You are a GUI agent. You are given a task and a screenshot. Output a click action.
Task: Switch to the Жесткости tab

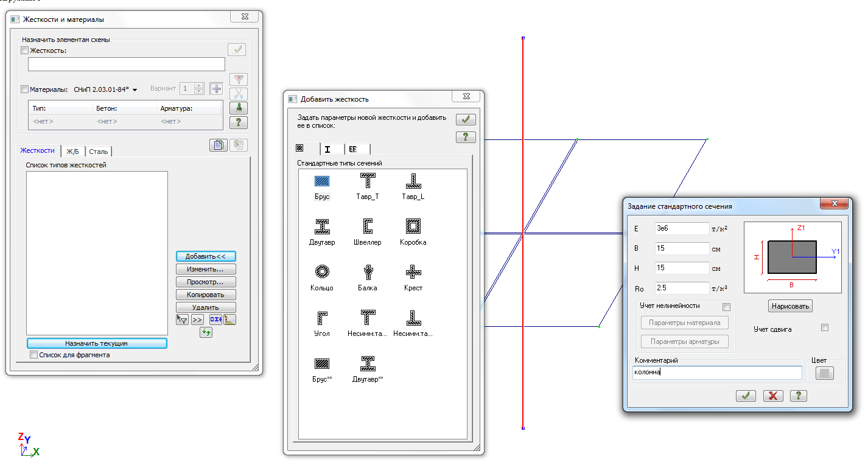(37, 150)
